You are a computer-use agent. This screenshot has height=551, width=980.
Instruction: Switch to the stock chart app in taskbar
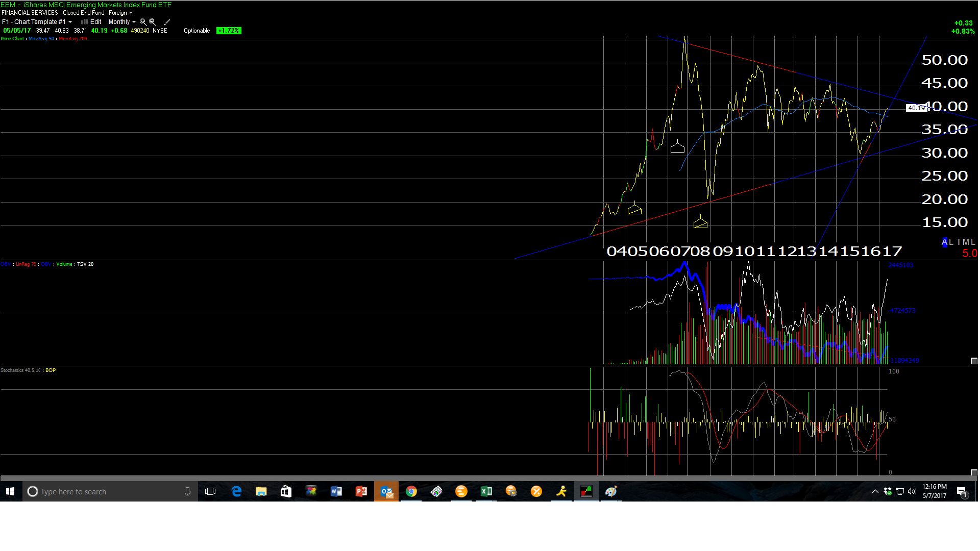[586, 491]
